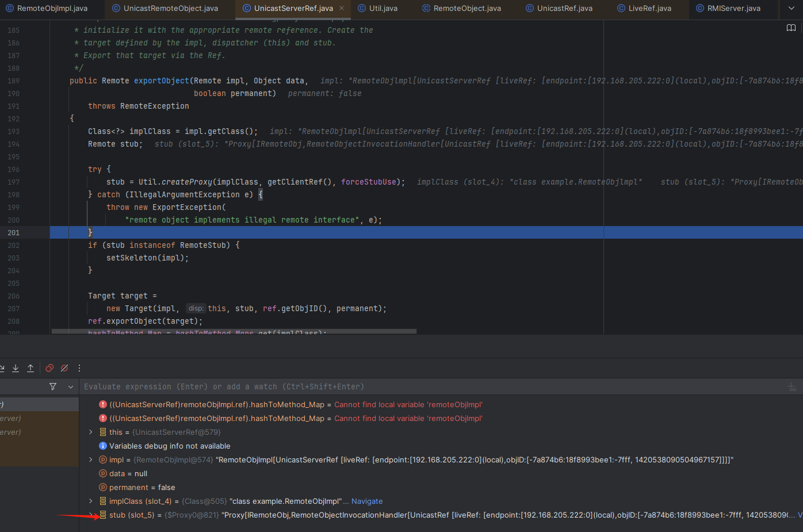Click the 'disp:' inlay hint on line 207
This screenshot has width=803, height=532.
[x=196, y=308]
